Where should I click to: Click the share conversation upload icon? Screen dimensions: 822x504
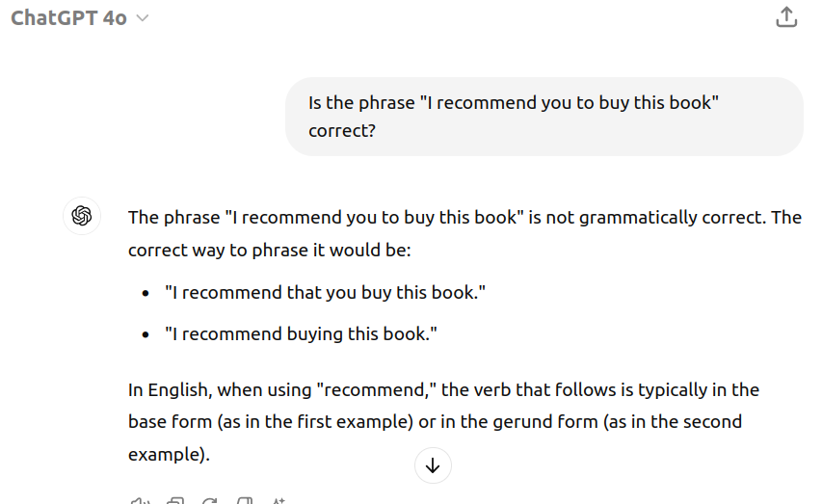(x=786, y=16)
